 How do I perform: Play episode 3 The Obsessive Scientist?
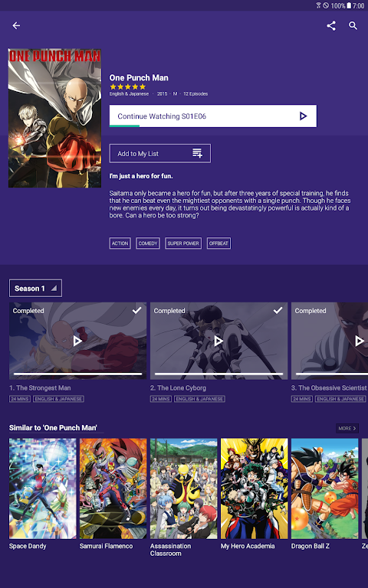pyautogui.click(x=360, y=341)
